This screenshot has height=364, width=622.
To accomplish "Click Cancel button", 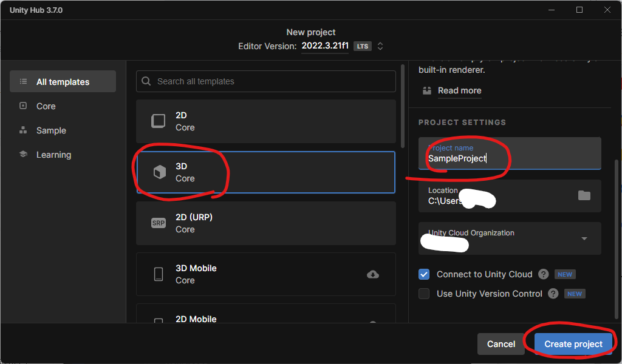I will point(501,344).
